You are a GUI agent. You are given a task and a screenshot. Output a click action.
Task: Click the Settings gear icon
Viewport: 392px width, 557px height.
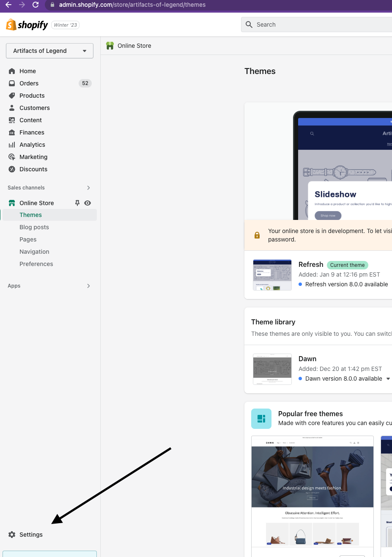12,535
